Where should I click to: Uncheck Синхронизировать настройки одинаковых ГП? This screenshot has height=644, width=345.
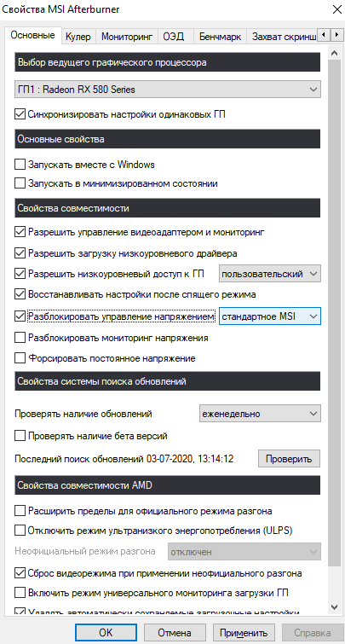click(20, 114)
